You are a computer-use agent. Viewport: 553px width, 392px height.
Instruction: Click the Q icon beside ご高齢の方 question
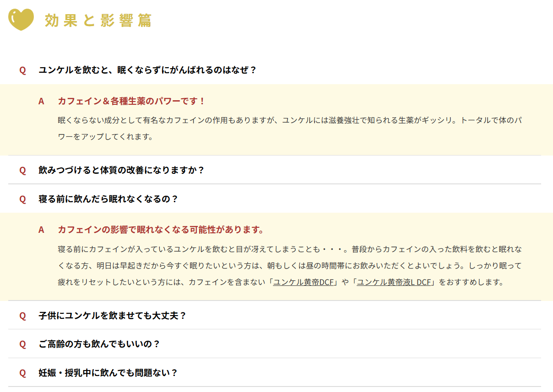(x=22, y=344)
